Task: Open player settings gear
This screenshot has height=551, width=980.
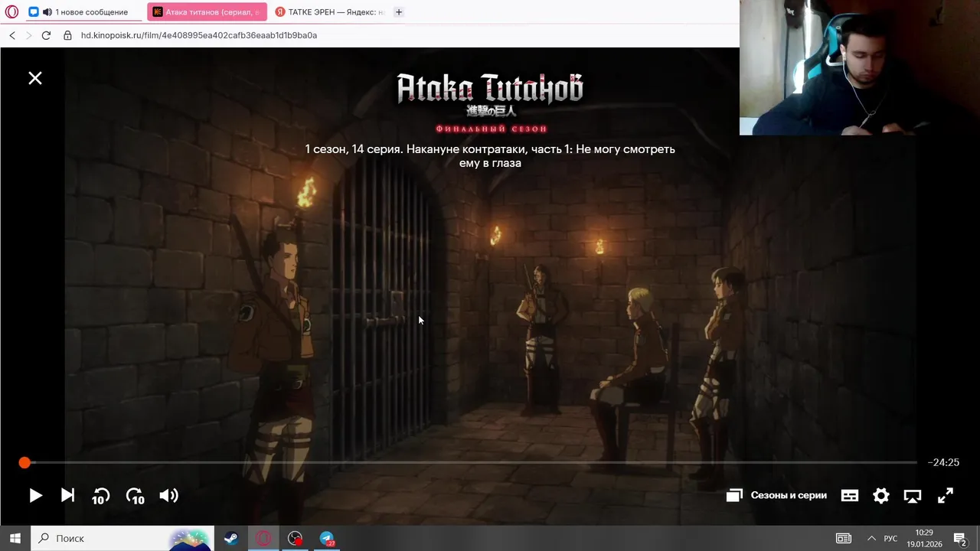Action: [x=881, y=496]
